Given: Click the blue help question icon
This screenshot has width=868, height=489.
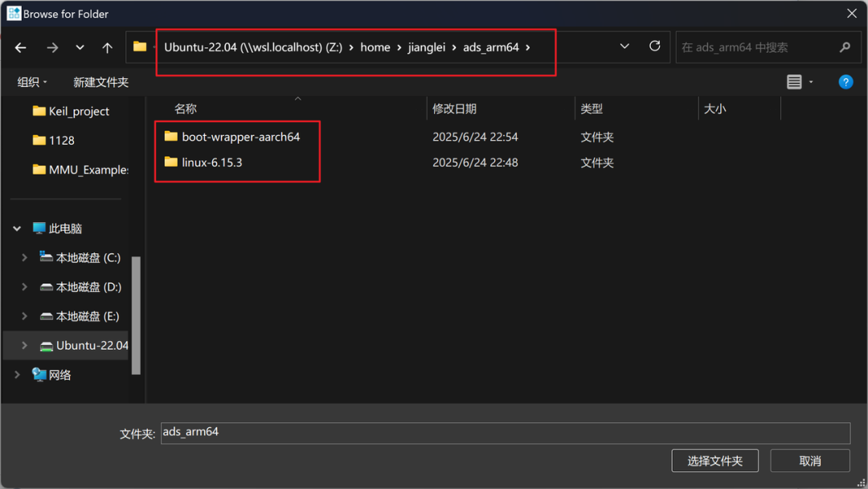Looking at the screenshot, I should click(x=845, y=82).
